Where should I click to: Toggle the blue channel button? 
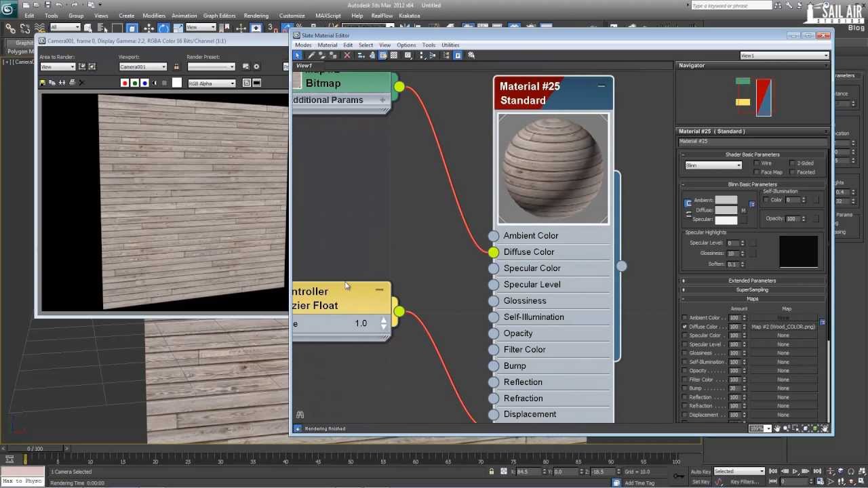click(x=145, y=83)
